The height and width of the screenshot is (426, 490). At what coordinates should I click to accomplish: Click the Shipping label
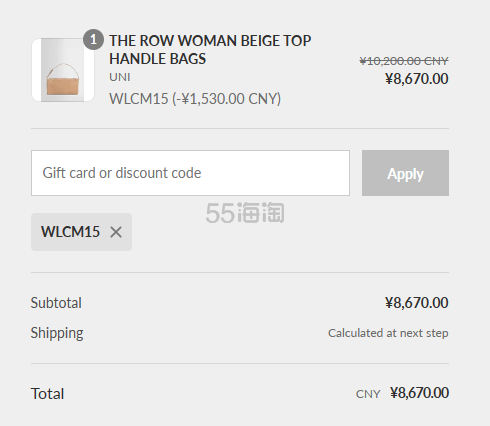57,333
